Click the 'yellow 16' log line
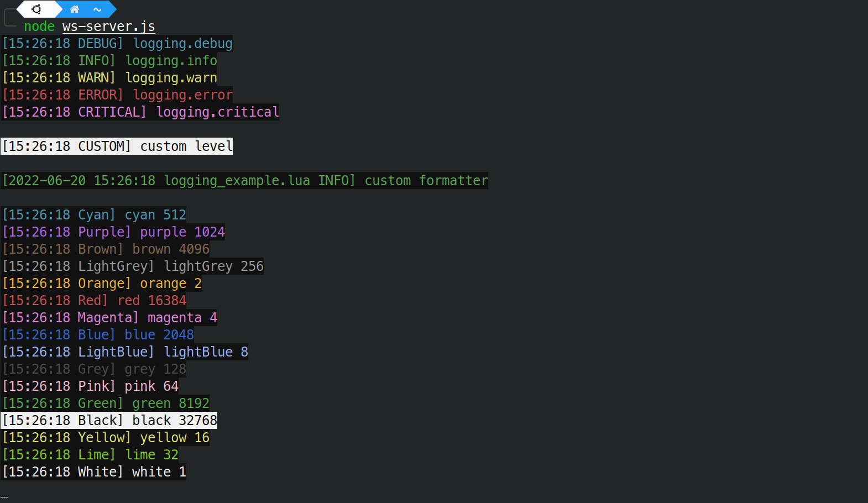The width and height of the screenshot is (868, 503). pos(106,437)
